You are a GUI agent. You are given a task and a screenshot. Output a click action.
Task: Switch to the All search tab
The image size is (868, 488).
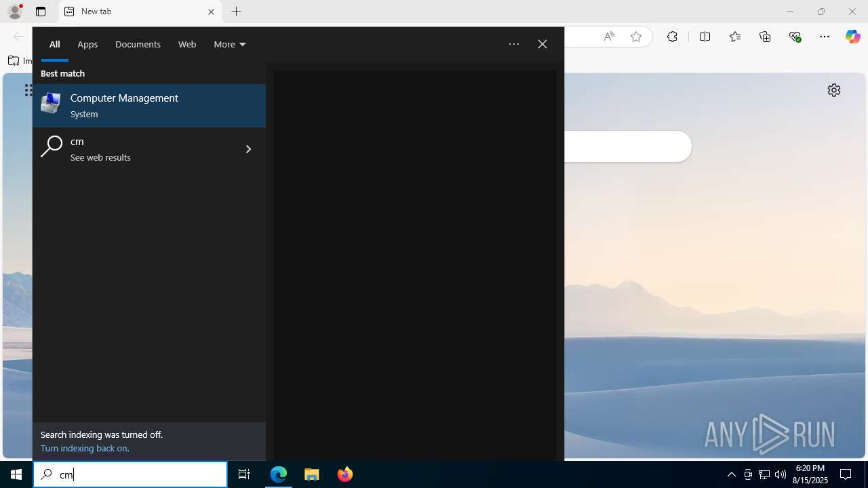point(55,44)
